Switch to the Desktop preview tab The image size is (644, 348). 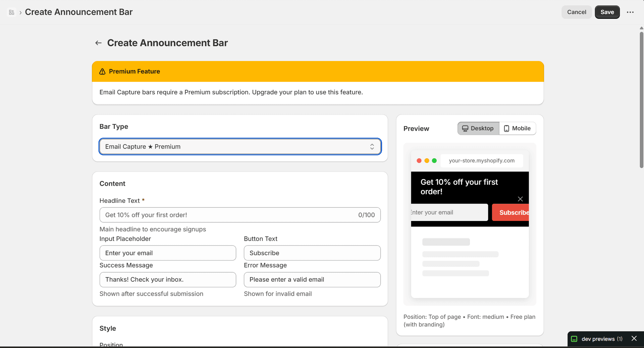(478, 128)
